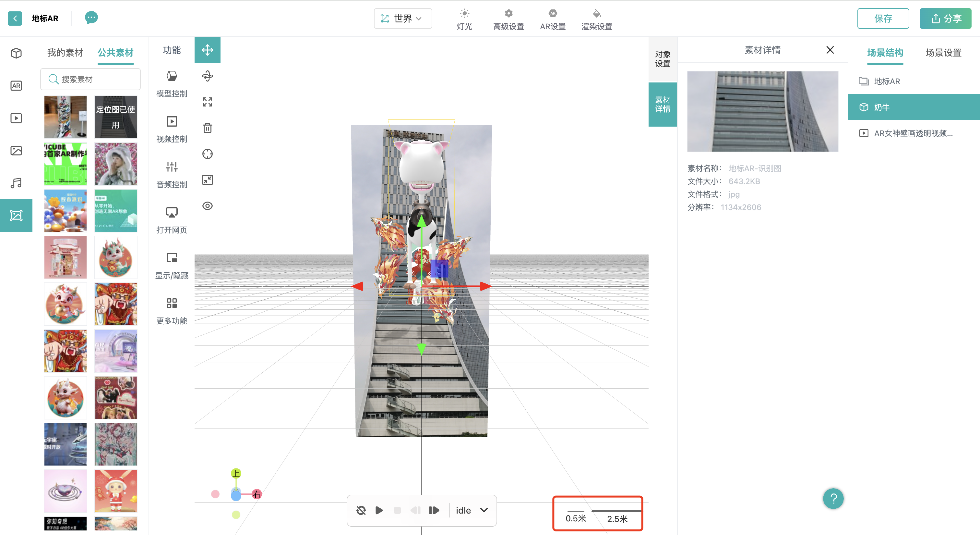
Task: Play the model animation
Action: pos(379,510)
